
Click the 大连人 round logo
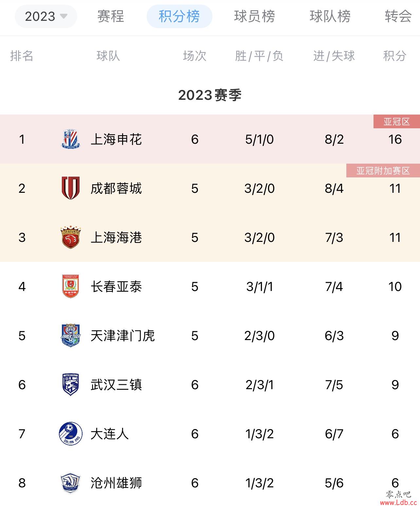tap(70, 434)
